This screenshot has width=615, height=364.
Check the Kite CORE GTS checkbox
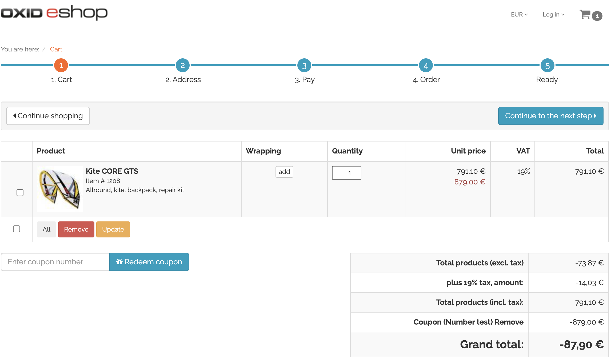coord(20,193)
